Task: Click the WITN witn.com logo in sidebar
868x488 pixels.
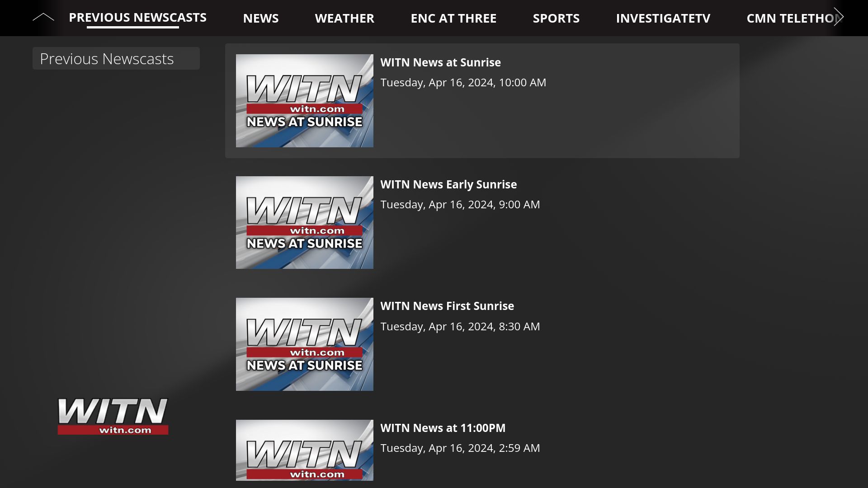Action: pyautogui.click(x=113, y=415)
